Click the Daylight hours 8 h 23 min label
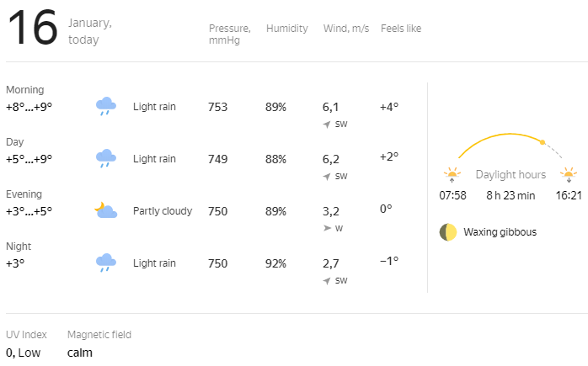Viewport: 588px width, 366px height. (x=511, y=196)
